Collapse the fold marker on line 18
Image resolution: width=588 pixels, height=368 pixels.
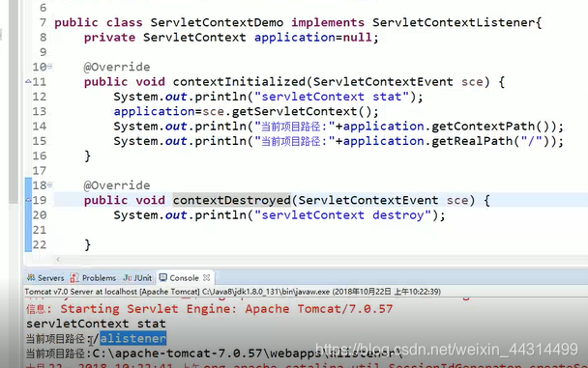[50, 184]
